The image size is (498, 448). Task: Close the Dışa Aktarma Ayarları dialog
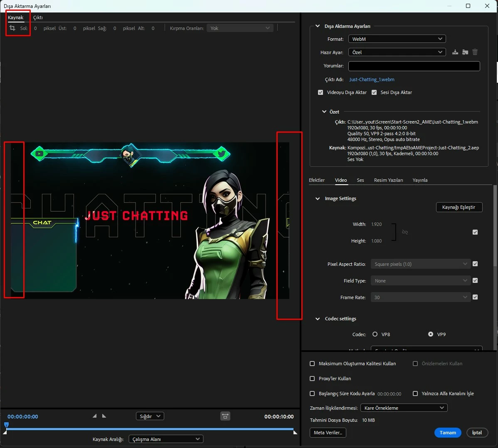tap(487, 6)
